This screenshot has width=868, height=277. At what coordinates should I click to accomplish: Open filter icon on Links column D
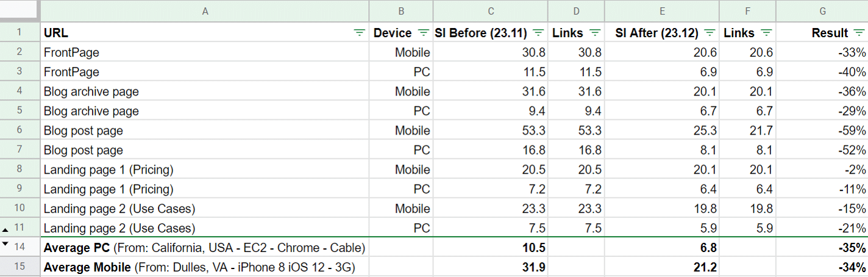point(595,33)
